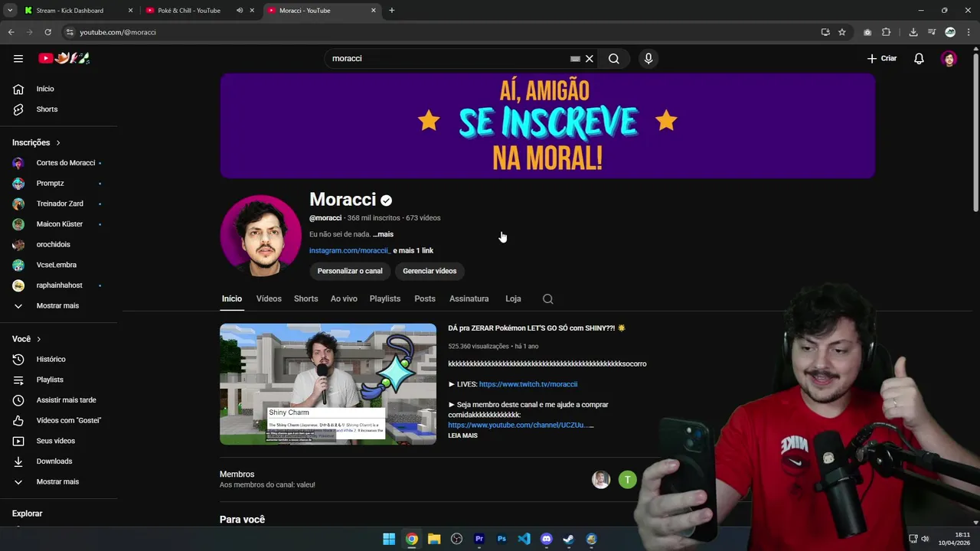Image resolution: width=980 pixels, height=551 pixels.
Task: Open Windows Start menu
Action: tap(389, 539)
